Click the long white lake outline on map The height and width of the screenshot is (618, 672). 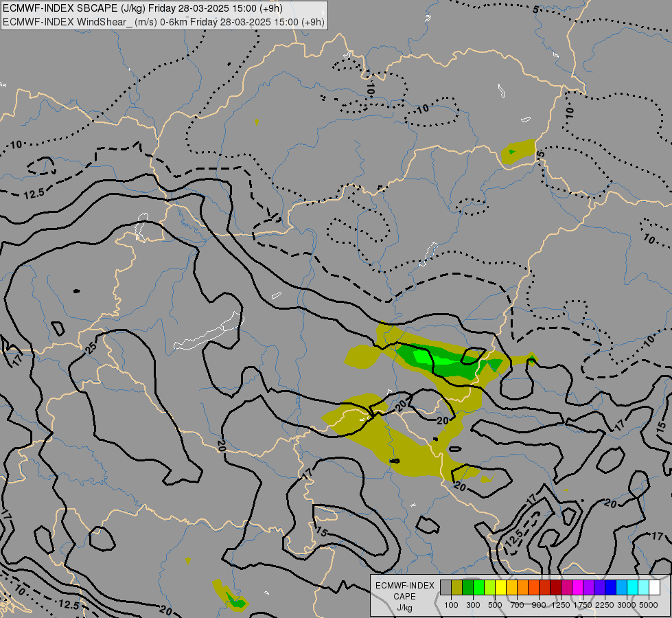(208, 331)
